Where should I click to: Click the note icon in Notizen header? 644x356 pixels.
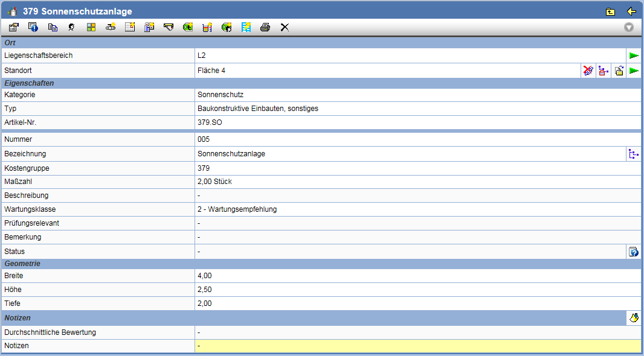634,318
